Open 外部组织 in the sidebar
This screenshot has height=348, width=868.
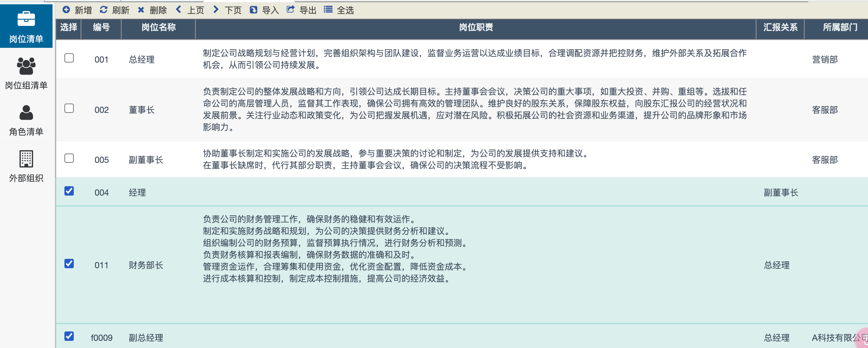[x=26, y=166]
